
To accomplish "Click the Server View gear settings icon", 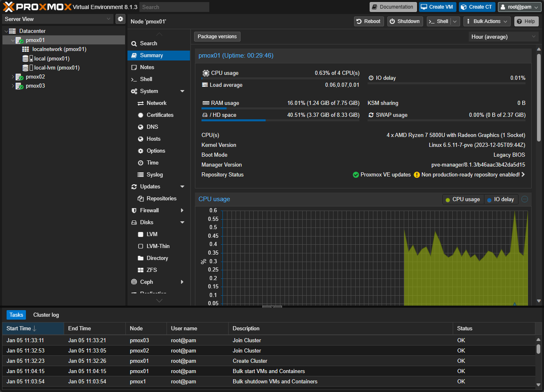I will 120,19.
